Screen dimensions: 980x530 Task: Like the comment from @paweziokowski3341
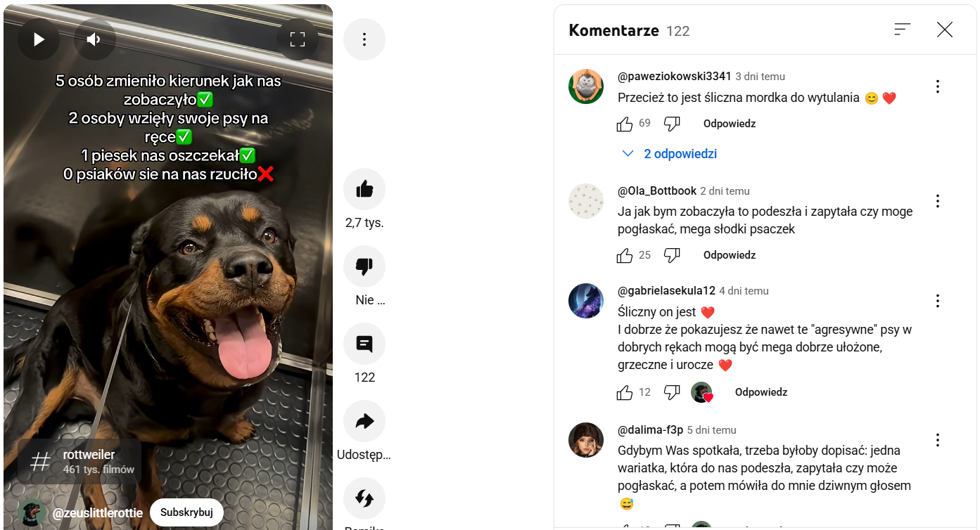coord(625,124)
